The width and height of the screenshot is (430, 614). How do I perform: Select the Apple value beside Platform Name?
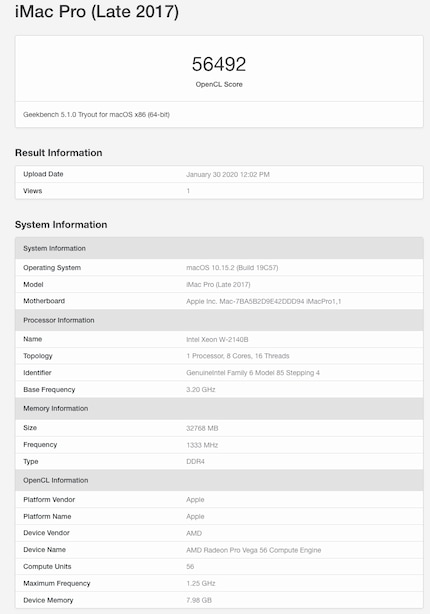coord(195,516)
